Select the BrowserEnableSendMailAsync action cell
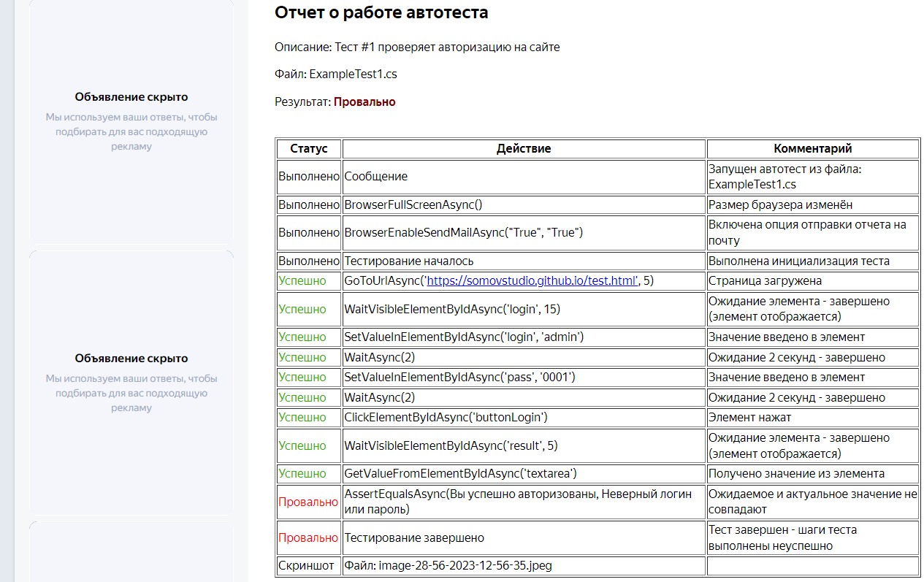 (x=464, y=233)
